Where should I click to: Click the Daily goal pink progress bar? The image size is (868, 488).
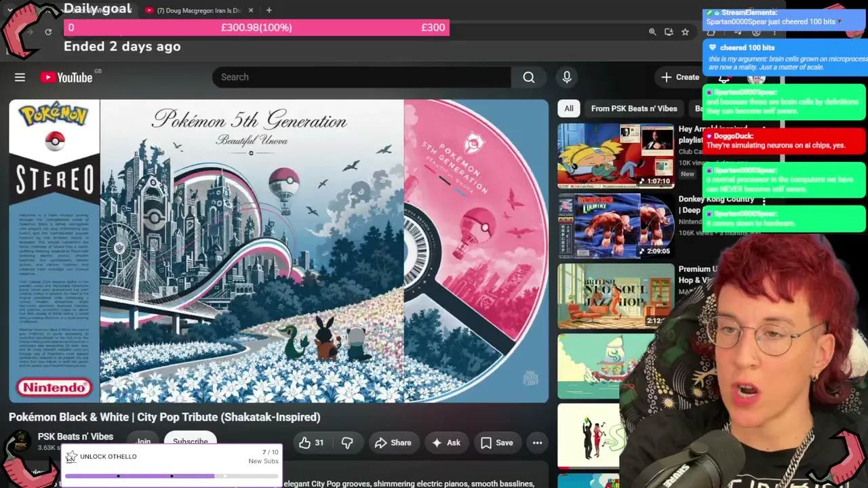(x=256, y=28)
